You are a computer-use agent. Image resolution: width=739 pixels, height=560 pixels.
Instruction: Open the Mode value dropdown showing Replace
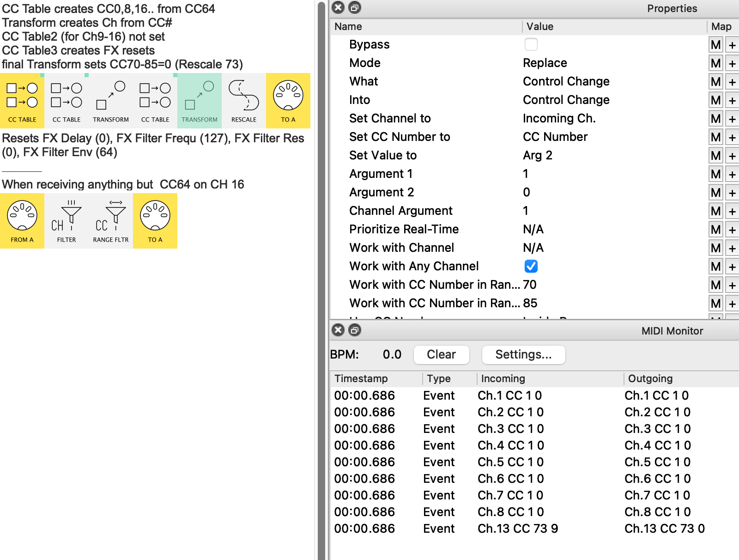tap(545, 63)
